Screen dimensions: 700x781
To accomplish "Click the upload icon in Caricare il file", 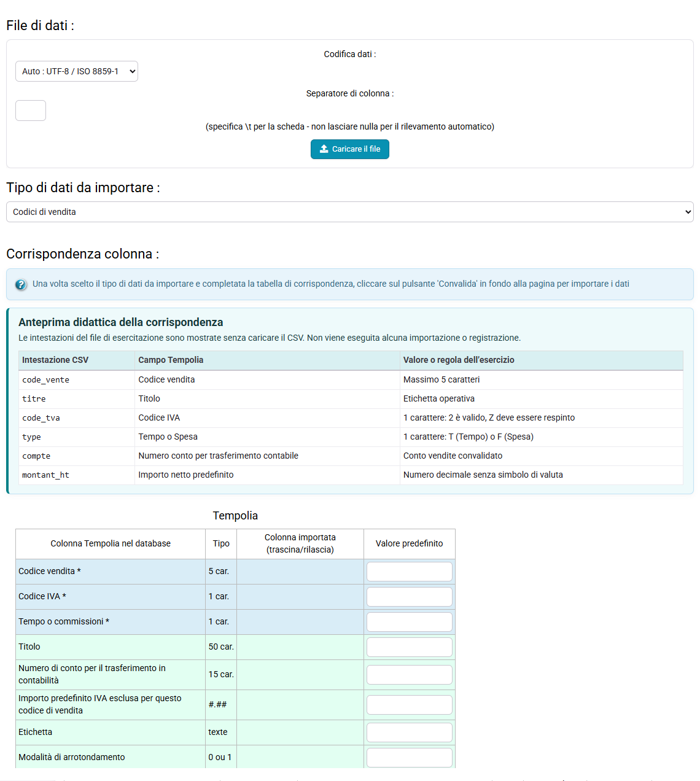I will (324, 149).
